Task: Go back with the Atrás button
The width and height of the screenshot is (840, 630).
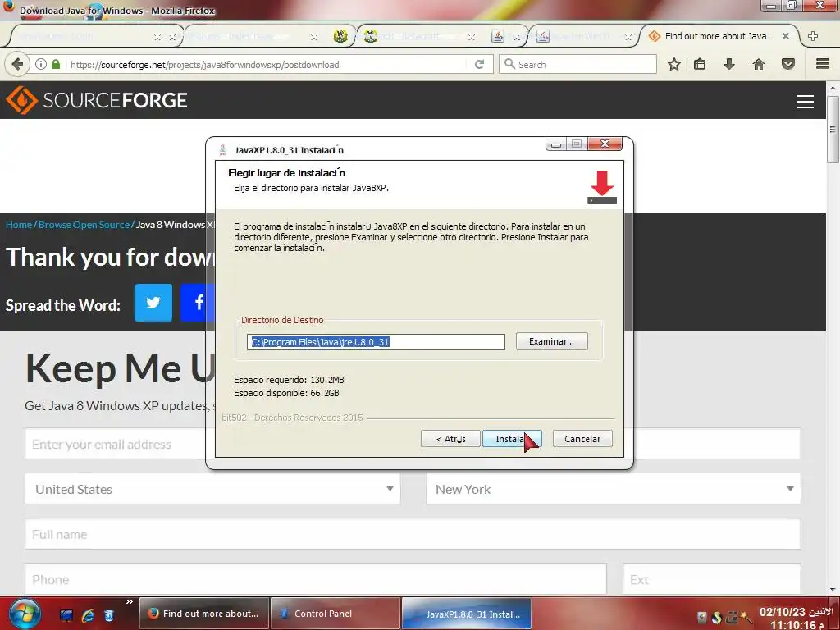Action: 450,439
